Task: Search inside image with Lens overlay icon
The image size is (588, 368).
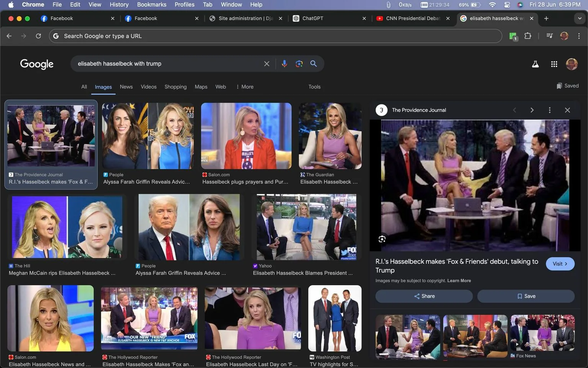Action: click(382, 239)
